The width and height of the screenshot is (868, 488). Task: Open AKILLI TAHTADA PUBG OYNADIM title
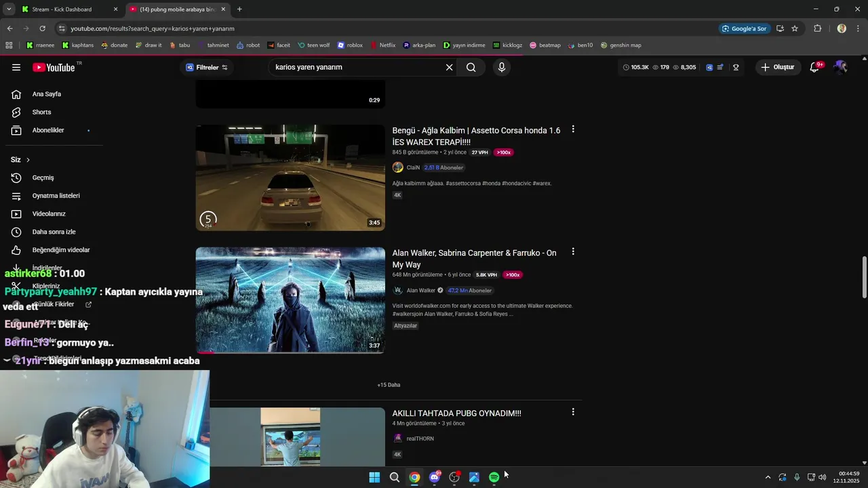pos(456,413)
